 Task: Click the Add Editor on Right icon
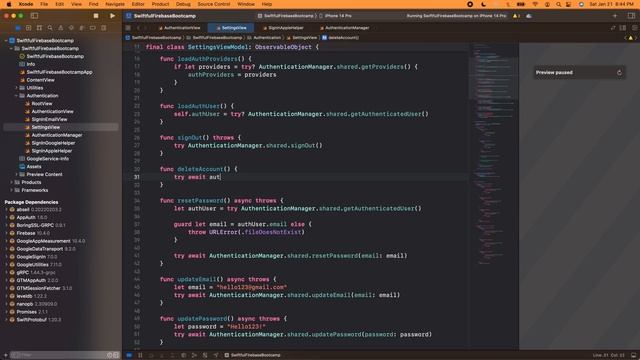coord(634,28)
